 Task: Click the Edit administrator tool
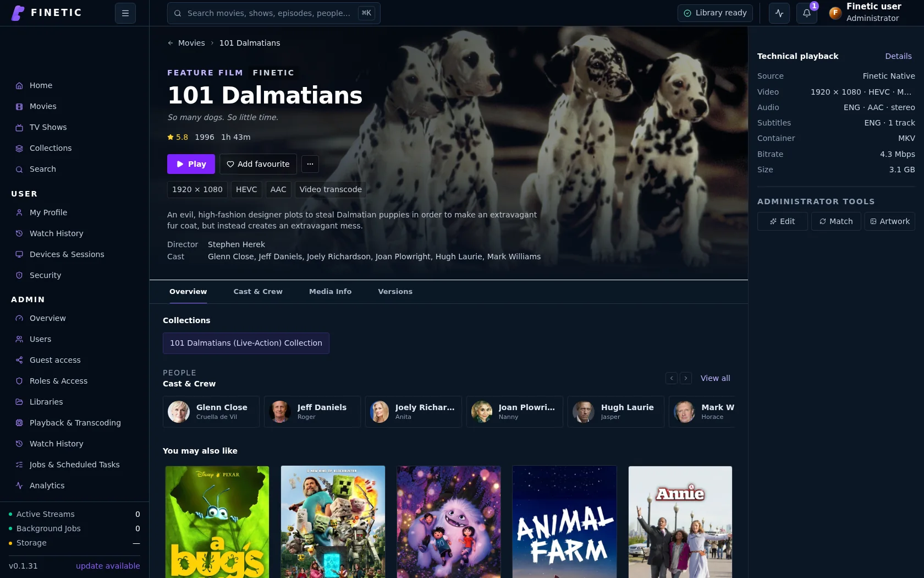coord(782,221)
